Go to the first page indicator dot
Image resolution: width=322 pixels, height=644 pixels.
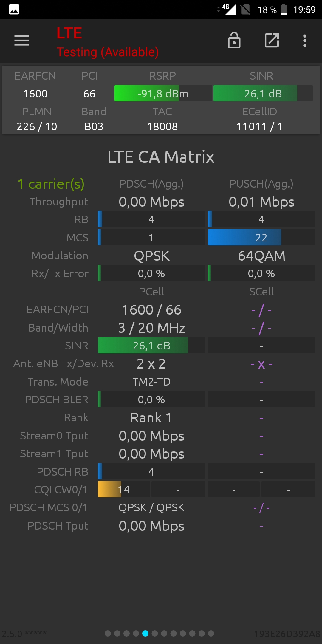click(108, 633)
